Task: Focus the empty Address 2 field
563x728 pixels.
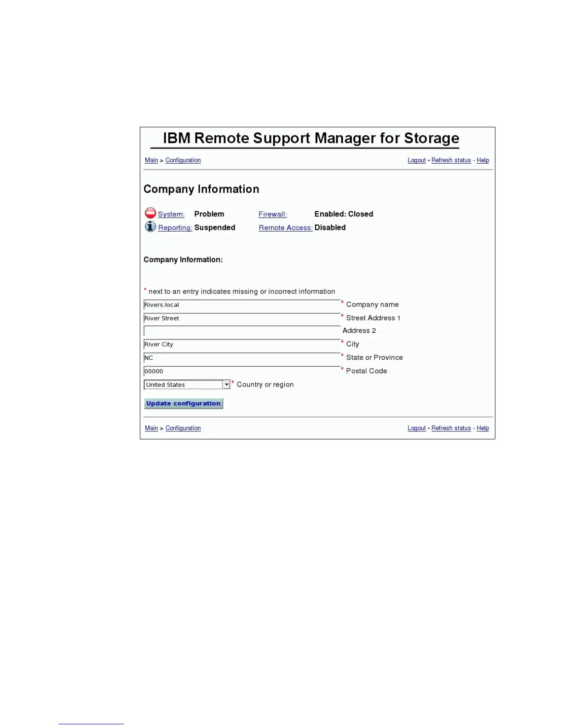Action: click(x=242, y=331)
